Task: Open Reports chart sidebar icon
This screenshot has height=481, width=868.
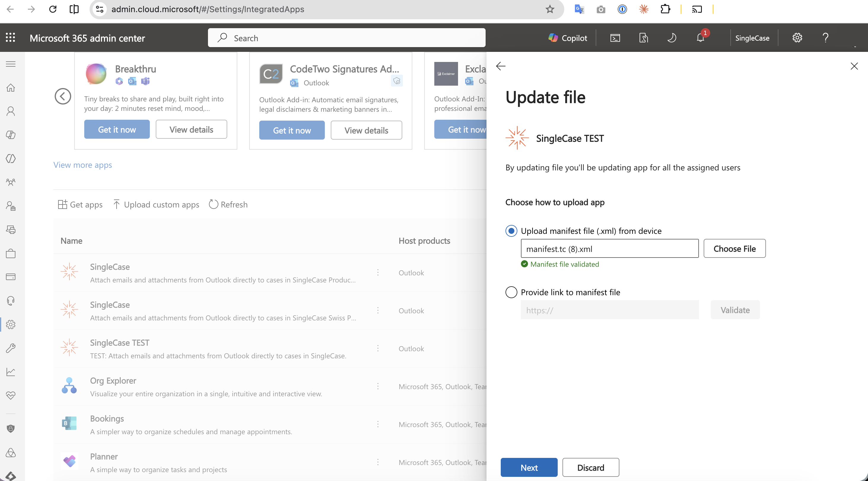Action: pos(11,372)
